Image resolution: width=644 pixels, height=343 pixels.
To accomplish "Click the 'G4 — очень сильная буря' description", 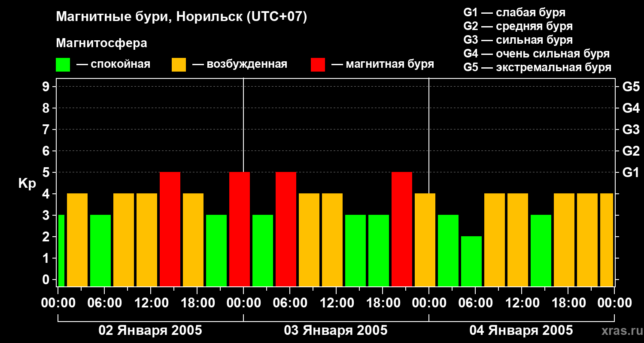I will point(537,54).
